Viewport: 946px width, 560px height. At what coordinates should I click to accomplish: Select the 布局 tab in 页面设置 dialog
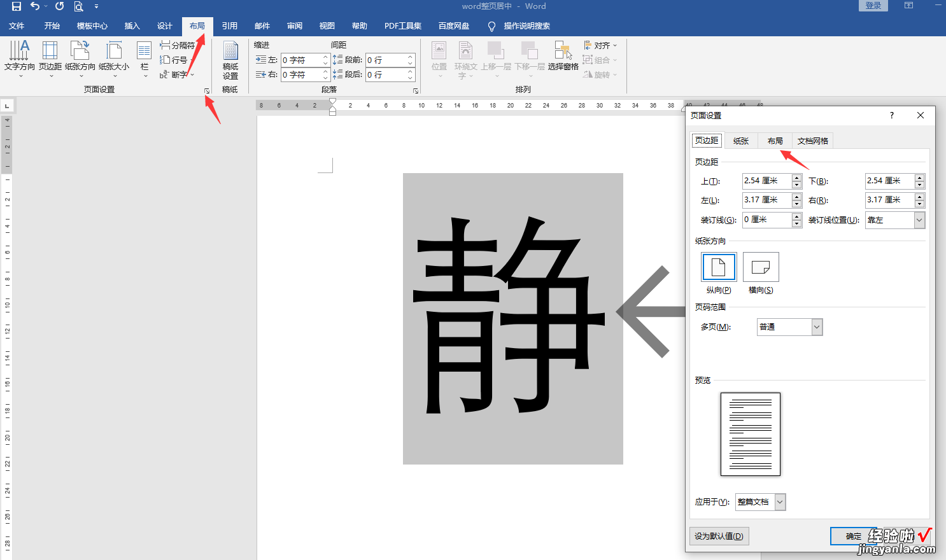(x=775, y=141)
